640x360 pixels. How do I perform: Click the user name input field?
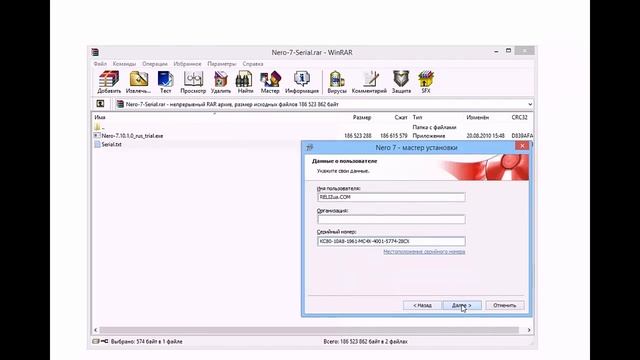coord(391,197)
